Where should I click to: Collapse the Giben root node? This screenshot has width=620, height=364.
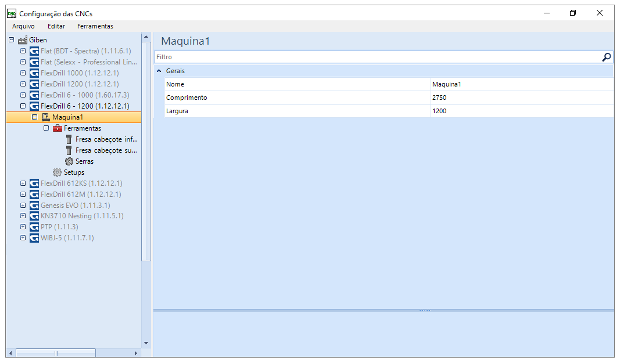(12, 40)
